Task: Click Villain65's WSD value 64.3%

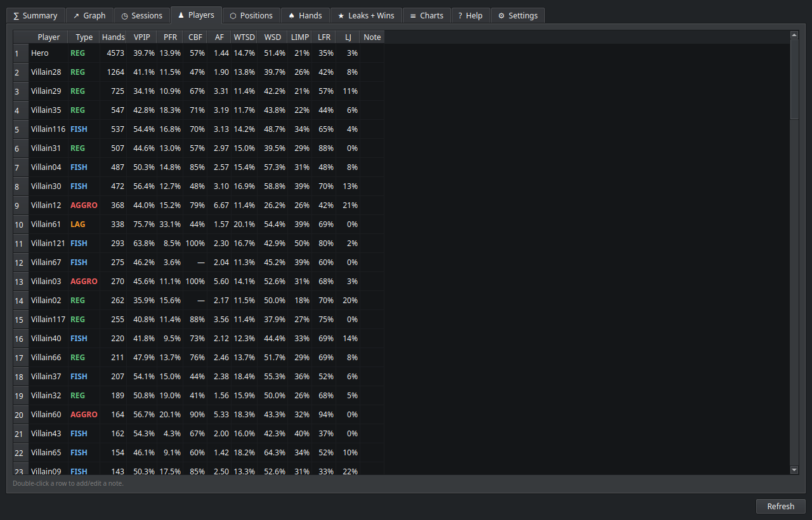Action: pos(275,453)
